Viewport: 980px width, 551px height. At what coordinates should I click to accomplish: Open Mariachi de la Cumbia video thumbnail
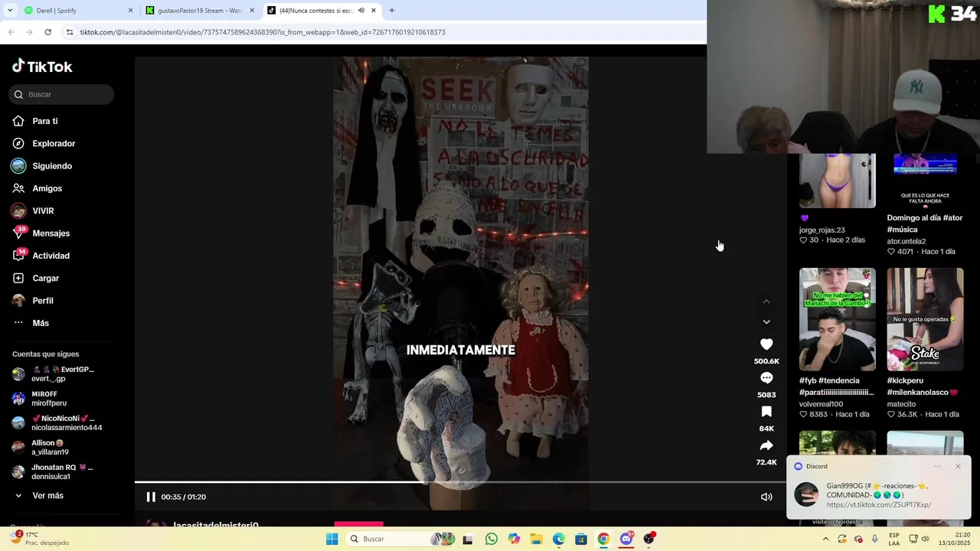tap(838, 319)
